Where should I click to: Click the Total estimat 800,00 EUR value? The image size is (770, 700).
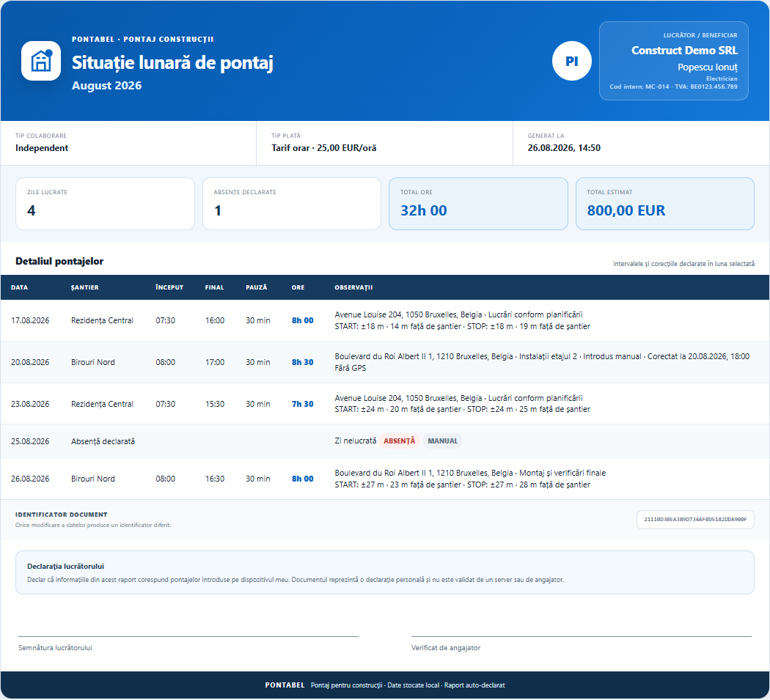point(626,210)
